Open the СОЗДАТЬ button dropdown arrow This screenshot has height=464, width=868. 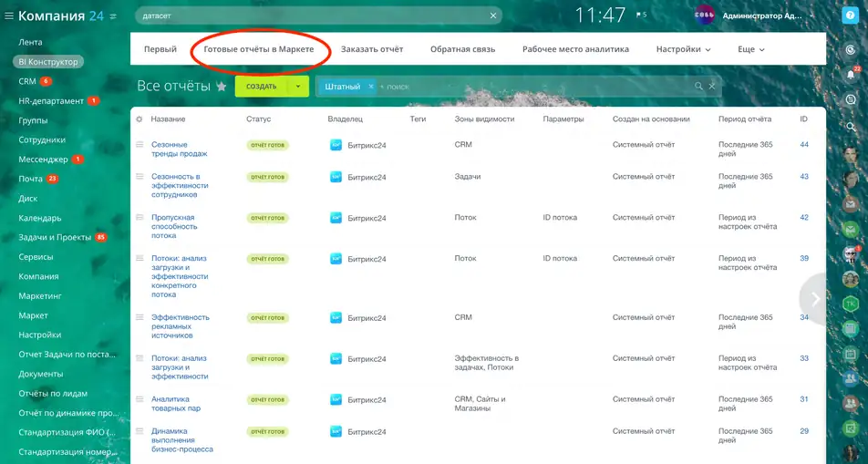(x=298, y=87)
